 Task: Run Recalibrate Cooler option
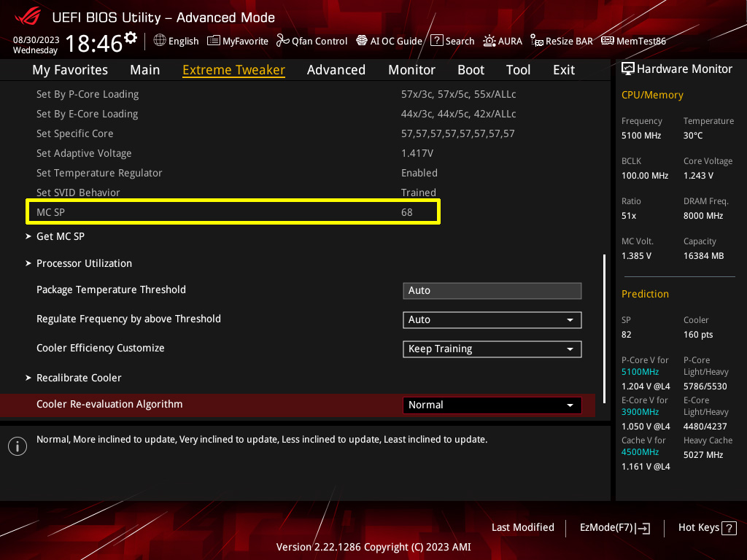79,378
